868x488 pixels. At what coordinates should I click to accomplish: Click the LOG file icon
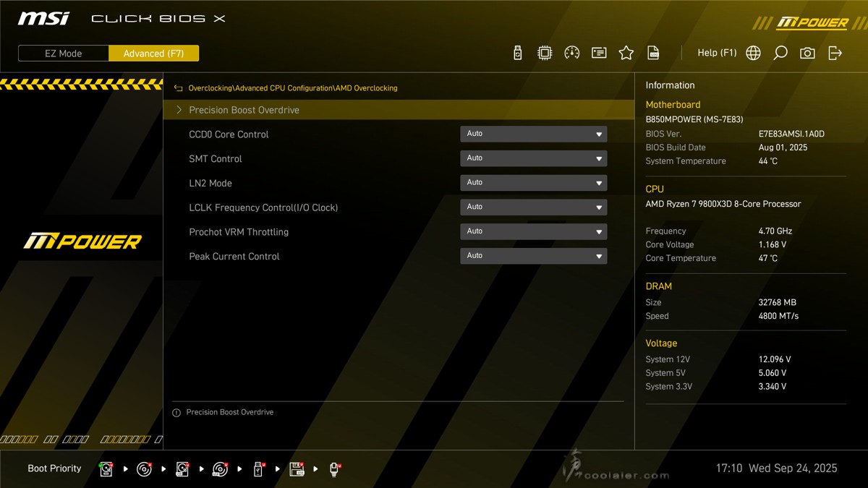653,53
